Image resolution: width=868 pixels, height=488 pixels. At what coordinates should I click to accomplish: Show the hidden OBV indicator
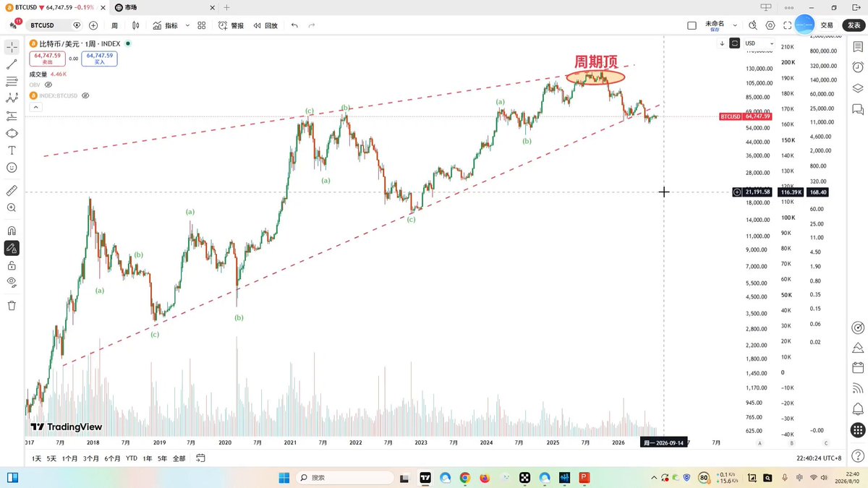[48, 85]
